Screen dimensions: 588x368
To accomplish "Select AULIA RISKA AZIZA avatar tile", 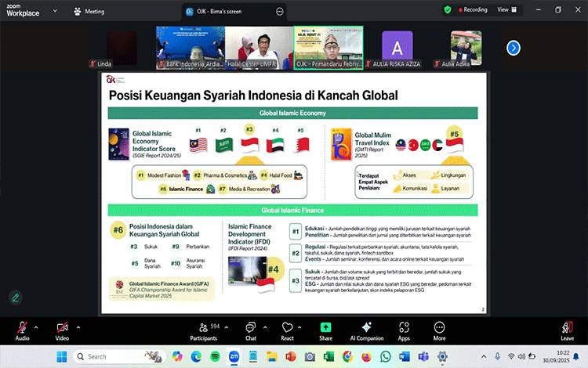I will tap(397, 48).
